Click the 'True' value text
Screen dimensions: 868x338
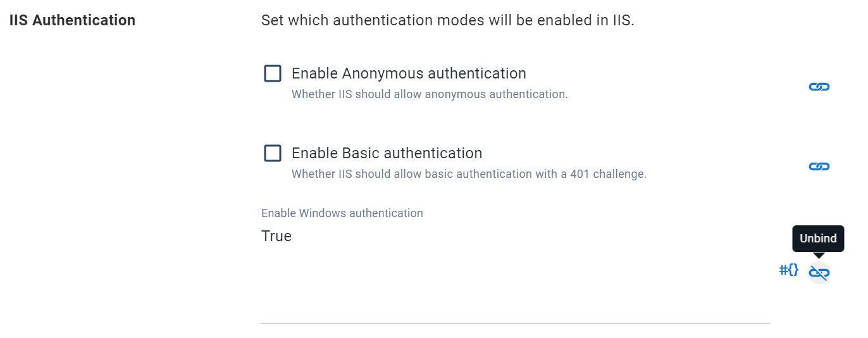(x=276, y=236)
